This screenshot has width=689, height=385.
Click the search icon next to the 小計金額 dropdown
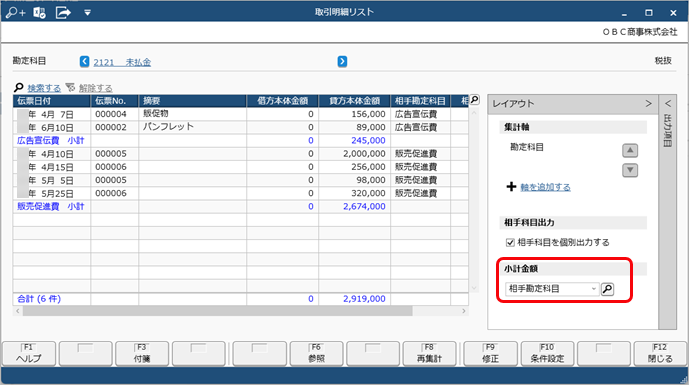pyautogui.click(x=607, y=289)
